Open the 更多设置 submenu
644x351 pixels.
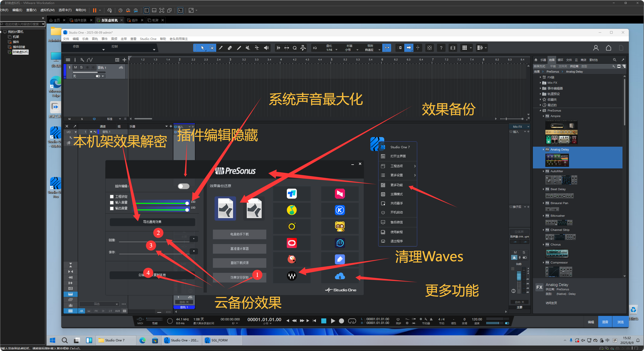tap(398, 175)
